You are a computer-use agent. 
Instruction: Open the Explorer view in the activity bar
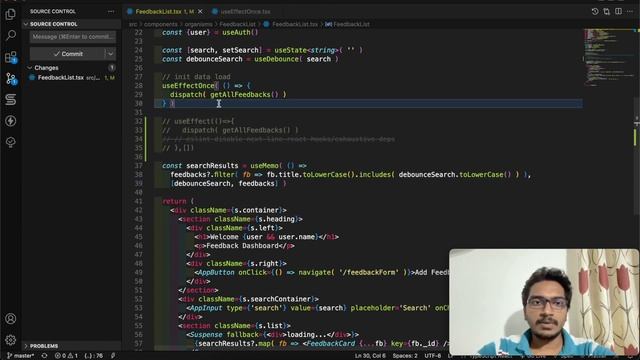coord(11,14)
